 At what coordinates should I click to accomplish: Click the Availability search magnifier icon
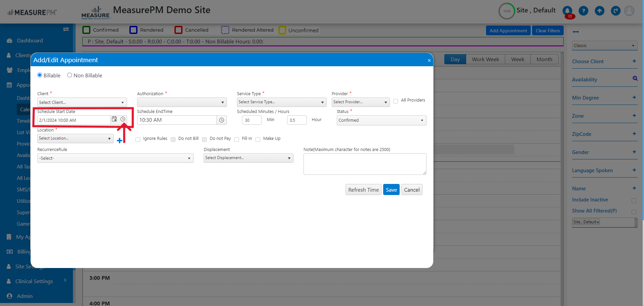635,78
